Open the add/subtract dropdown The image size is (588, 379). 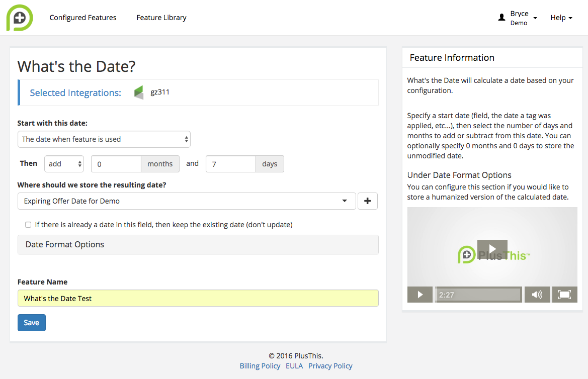64,164
